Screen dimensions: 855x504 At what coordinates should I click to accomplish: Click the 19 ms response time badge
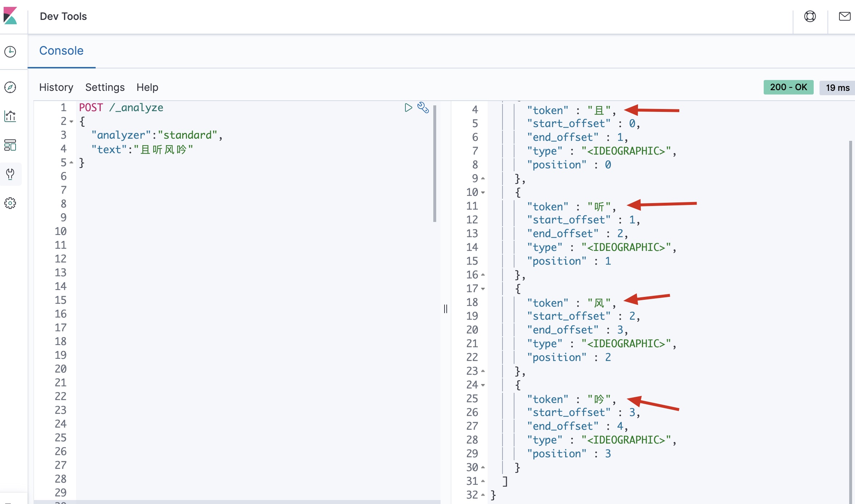837,88
